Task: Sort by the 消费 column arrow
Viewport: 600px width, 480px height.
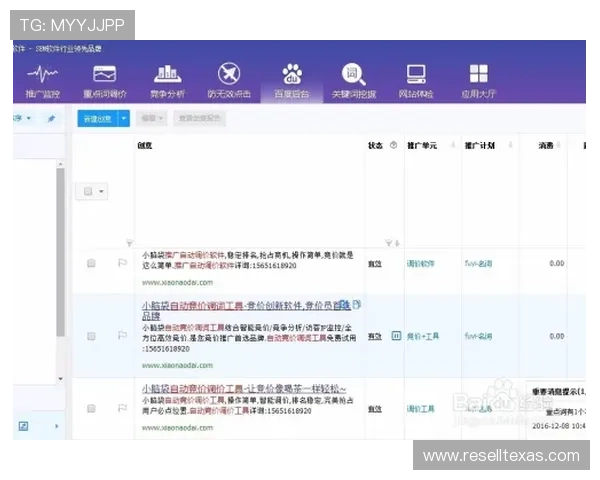Action: pos(559,145)
